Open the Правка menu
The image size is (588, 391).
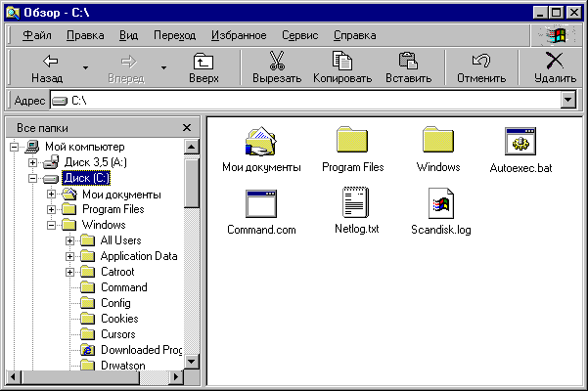click(85, 35)
